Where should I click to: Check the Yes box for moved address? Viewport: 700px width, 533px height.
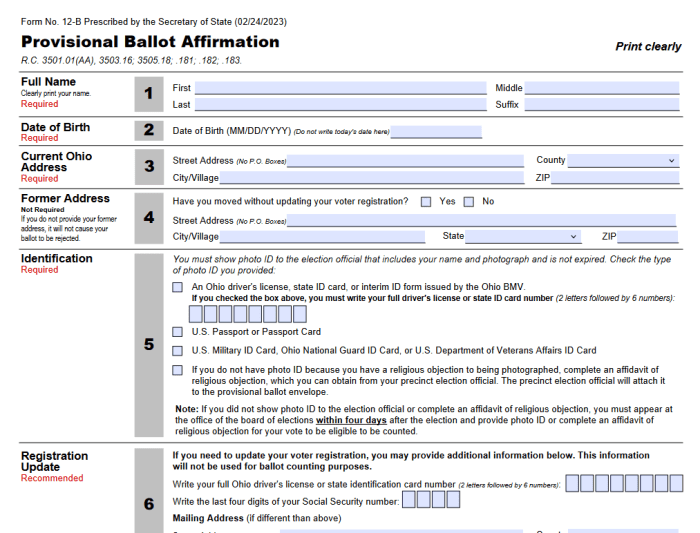pos(427,202)
